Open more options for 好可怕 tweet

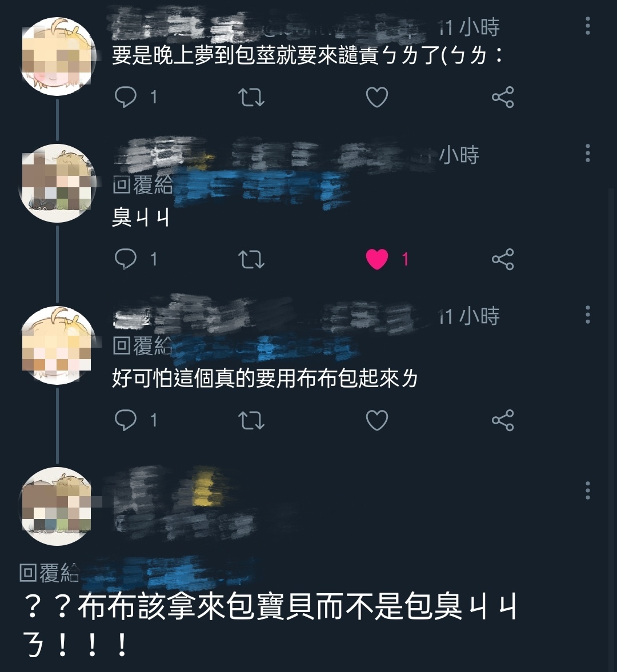pos(588,315)
